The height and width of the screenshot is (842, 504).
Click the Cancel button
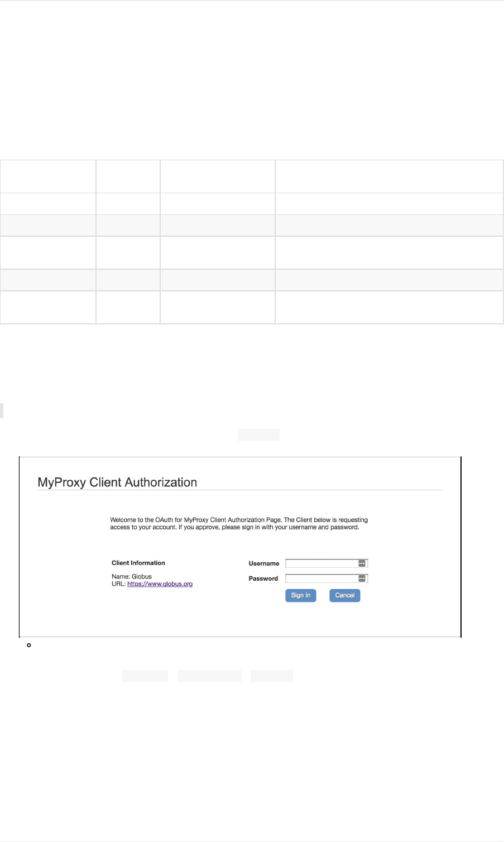[x=345, y=595]
